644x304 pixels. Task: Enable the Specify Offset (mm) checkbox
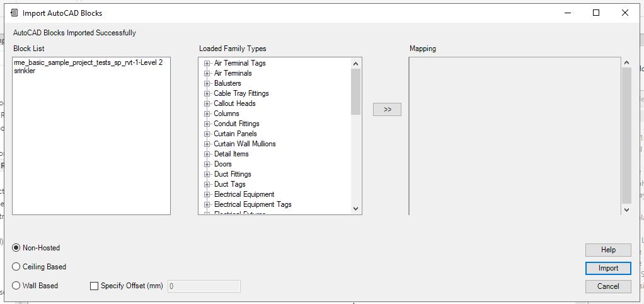point(95,286)
